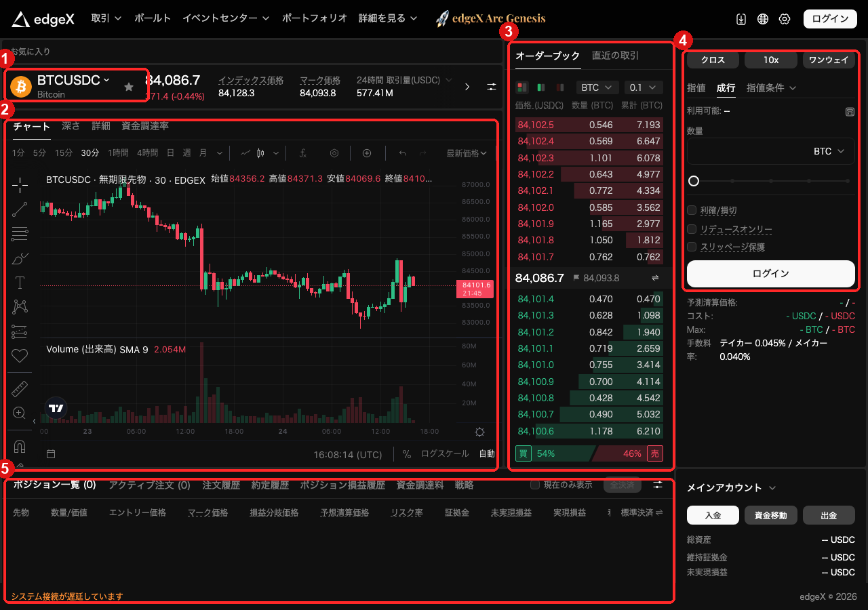Select the trend line drawing tool
The height and width of the screenshot is (610, 868).
click(x=20, y=209)
